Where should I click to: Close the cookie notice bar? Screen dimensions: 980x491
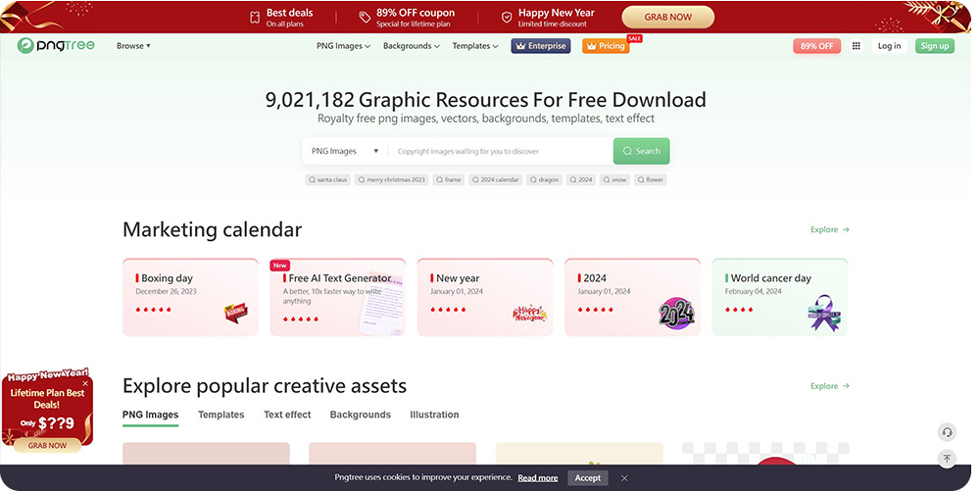point(624,478)
